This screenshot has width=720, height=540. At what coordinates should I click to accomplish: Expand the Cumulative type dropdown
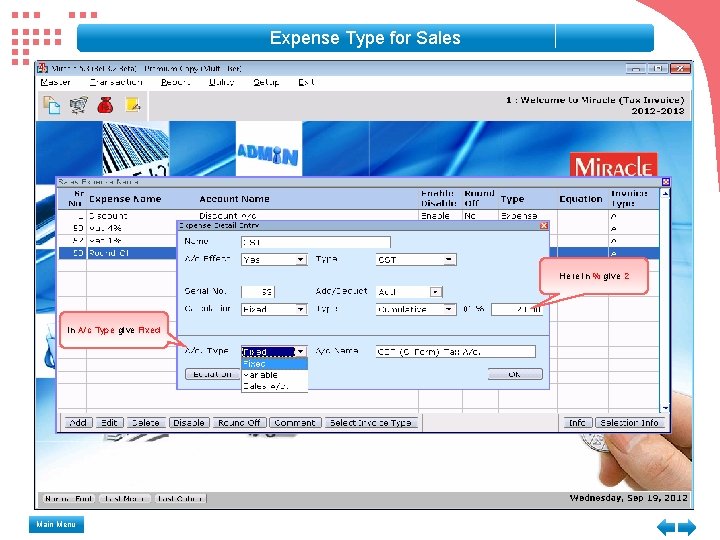(449, 309)
